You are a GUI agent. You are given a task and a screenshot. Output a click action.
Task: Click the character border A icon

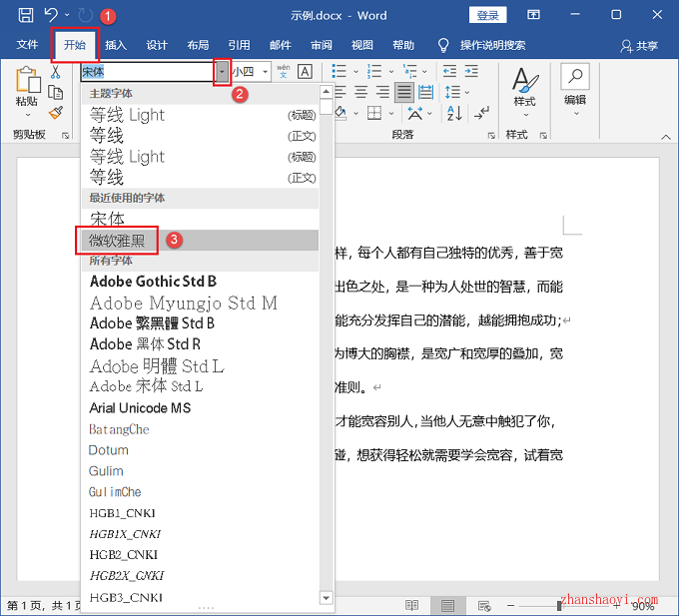point(305,72)
